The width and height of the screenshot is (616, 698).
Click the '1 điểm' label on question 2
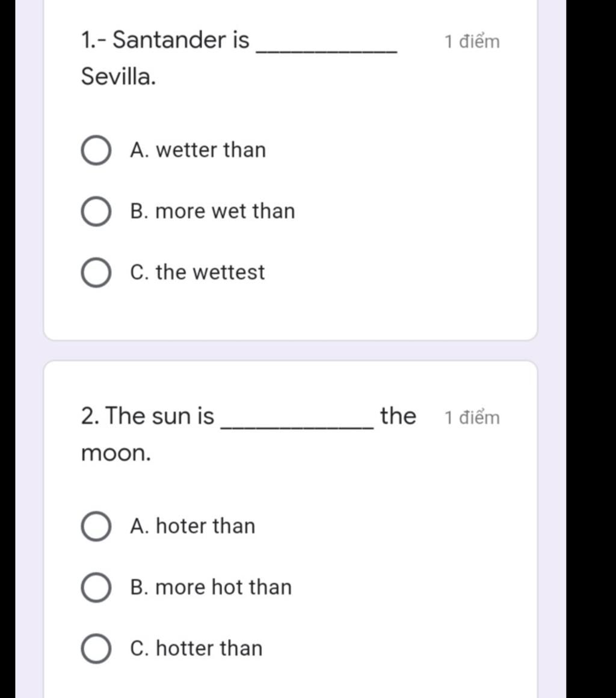pyautogui.click(x=472, y=418)
